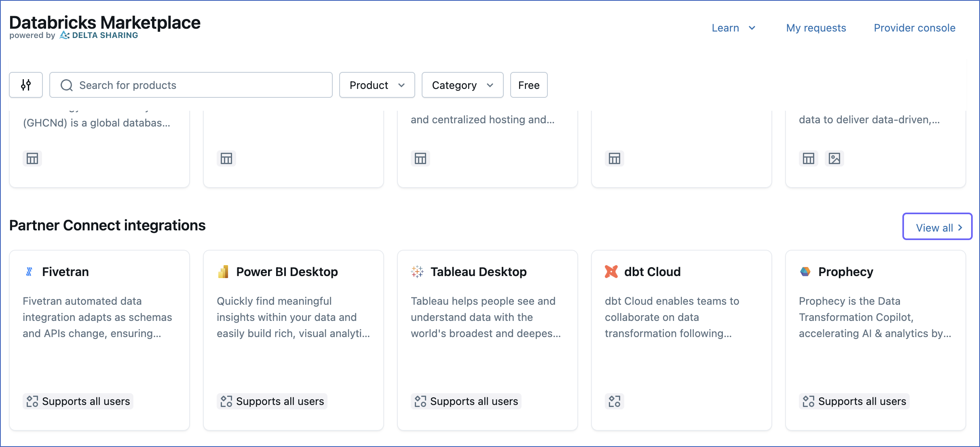Screen dimensions: 980x447
Task: Expand the Product filter dropdown
Action: [377, 85]
